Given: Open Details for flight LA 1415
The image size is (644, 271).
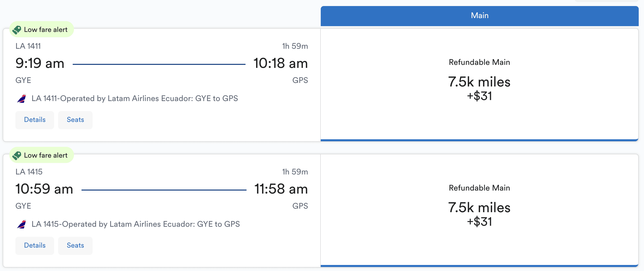Looking at the screenshot, I should coord(35,246).
